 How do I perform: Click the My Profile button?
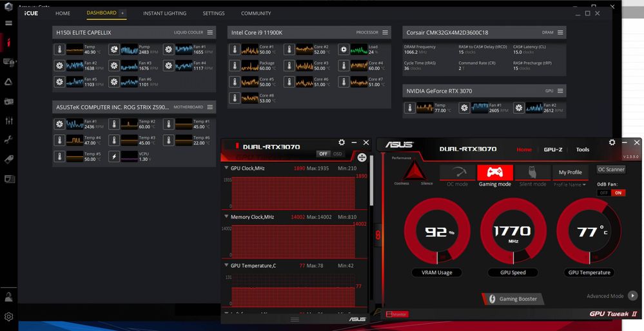coord(570,172)
